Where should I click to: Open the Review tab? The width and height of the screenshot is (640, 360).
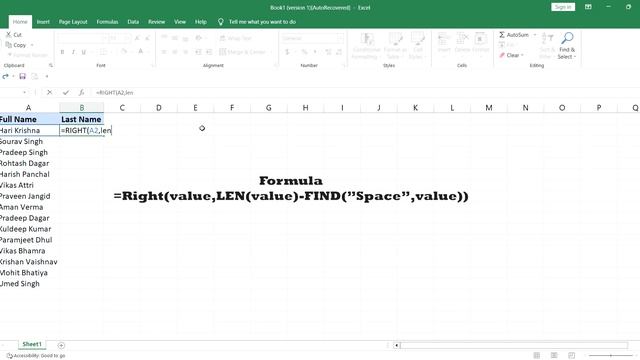(156, 22)
